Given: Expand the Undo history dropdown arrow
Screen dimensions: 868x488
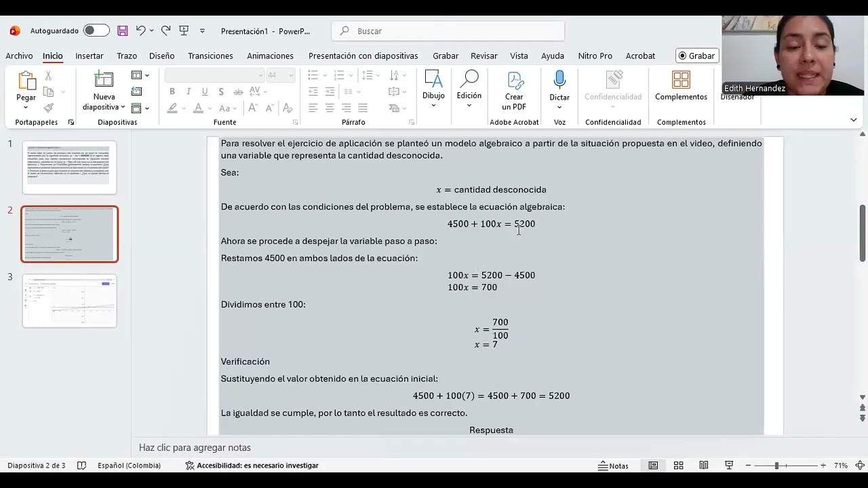Looking at the screenshot, I should (151, 30).
